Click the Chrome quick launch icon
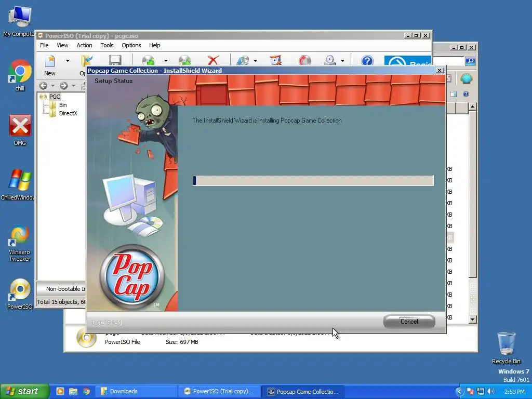 click(87, 391)
